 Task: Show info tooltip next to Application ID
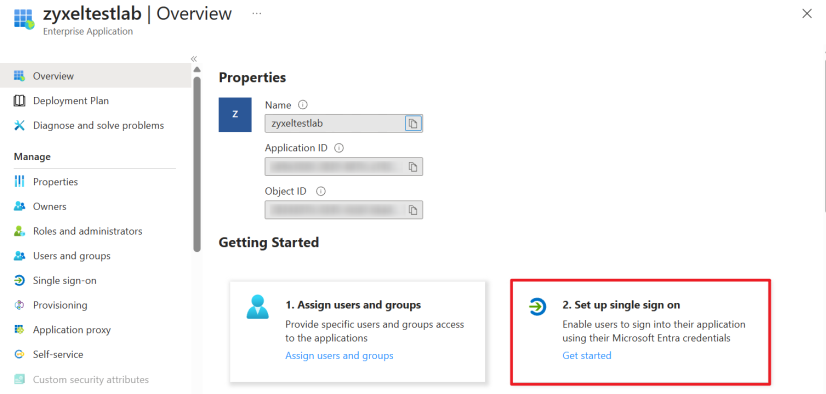339,148
